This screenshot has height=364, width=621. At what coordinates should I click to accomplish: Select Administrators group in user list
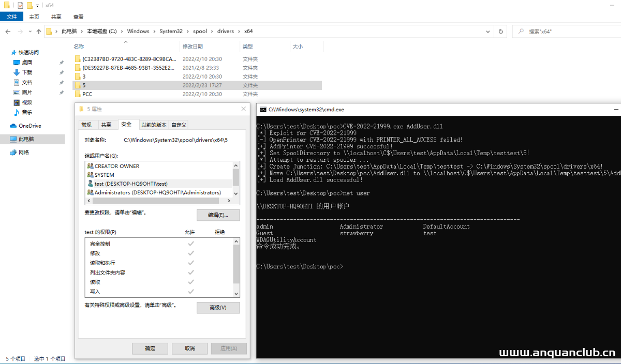pyautogui.click(x=158, y=192)
